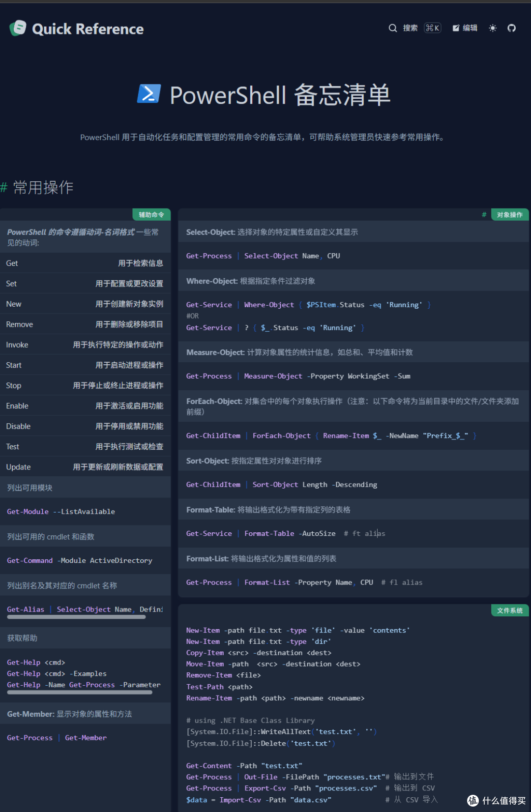Select the Invoke verb table row
Image resolution: width=531 pixels, height=812 pixels.
pyautogui.click(x=85, y=345)
